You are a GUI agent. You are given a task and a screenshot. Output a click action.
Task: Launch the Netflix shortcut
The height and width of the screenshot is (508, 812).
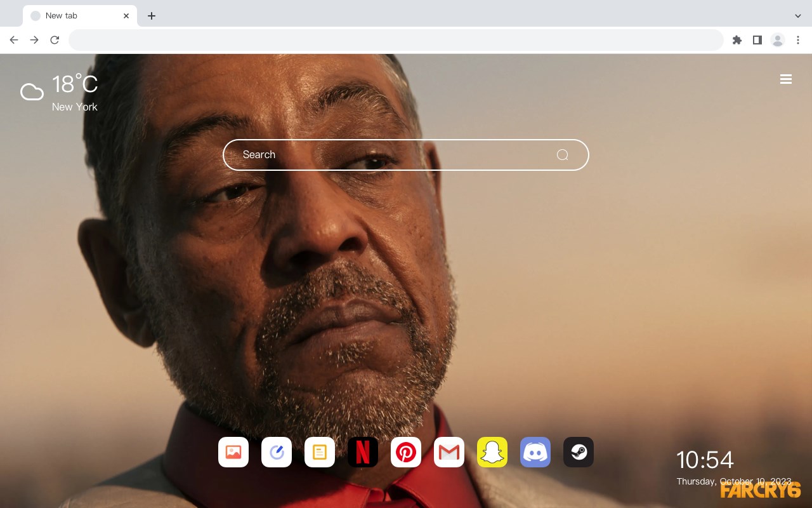coord(363,452)
